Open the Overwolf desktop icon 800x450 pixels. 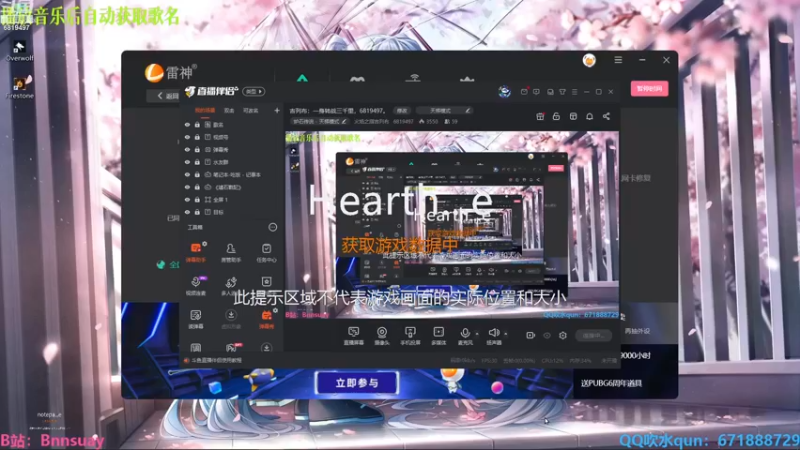[x=19, y=51]
